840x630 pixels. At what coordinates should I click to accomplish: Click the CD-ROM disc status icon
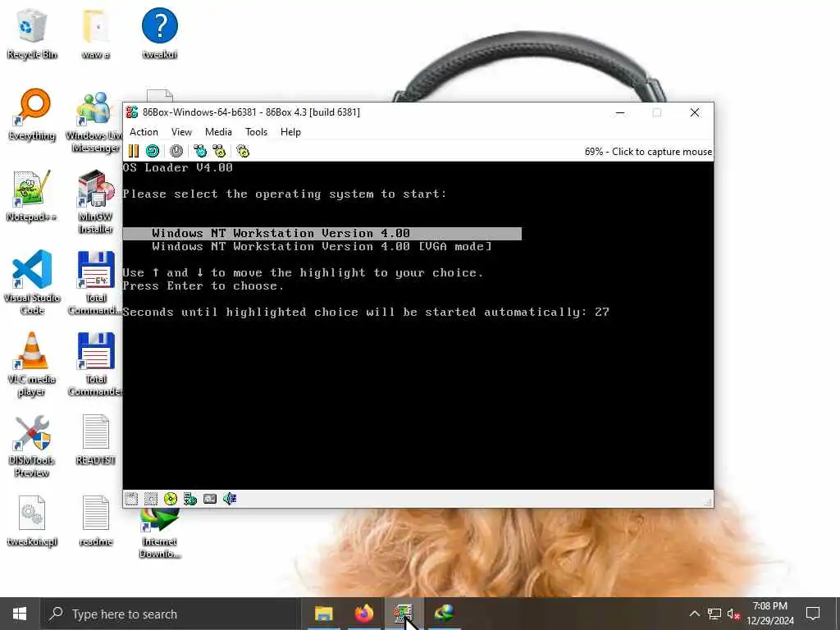171,499
